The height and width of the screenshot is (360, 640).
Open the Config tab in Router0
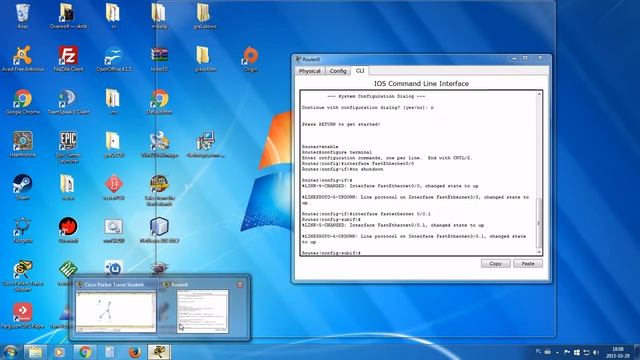click(x=338, y=71)
